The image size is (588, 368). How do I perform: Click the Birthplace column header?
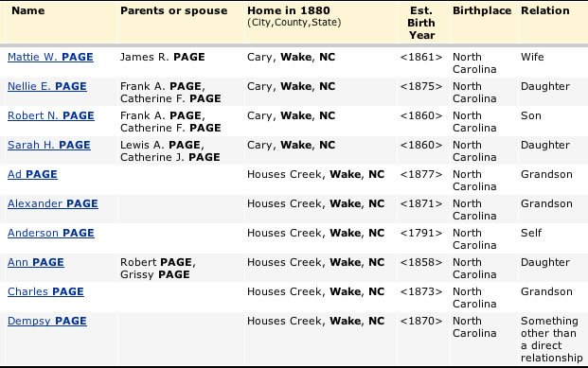click(x=482, y=10)
